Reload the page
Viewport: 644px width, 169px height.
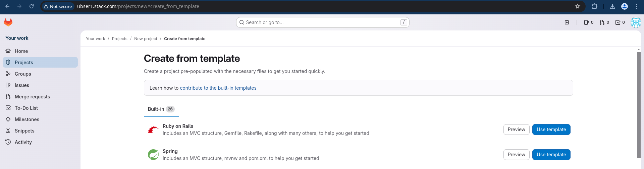pos(32,6)
